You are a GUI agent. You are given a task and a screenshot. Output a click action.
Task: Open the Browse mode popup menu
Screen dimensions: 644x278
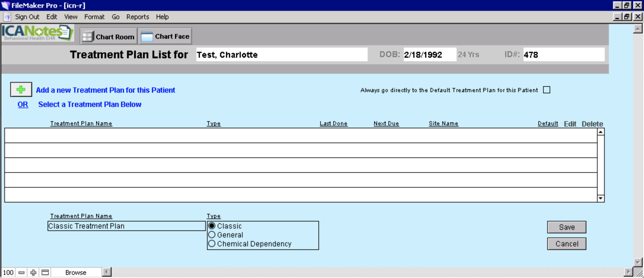click(75, 273)
